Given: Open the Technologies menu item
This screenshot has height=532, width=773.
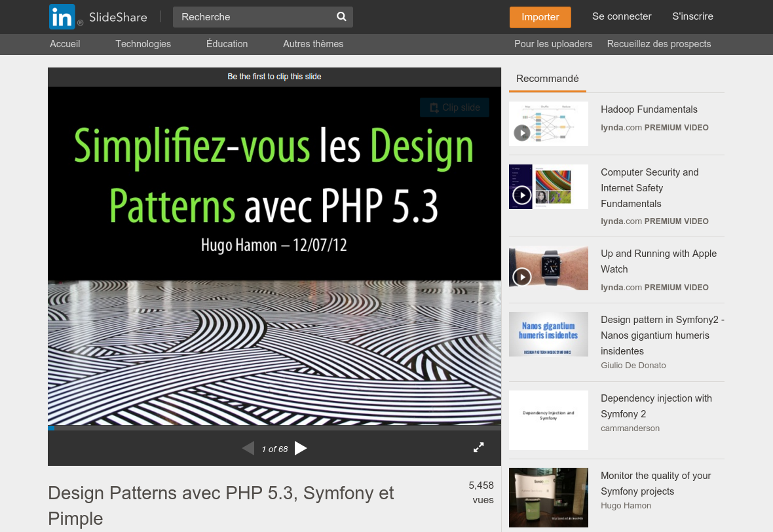Looking at the screenshot, I should click(x=143, y=44).
